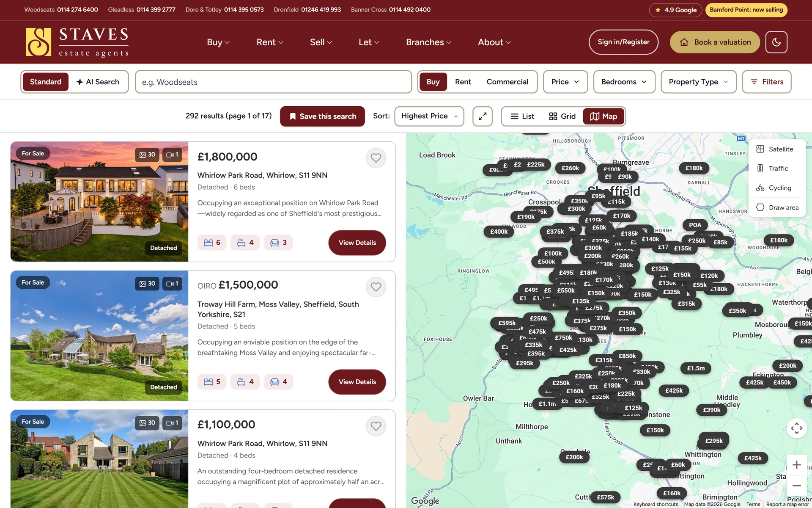Expand the Buy navigation menu
The image size is (812, 508).
pos(218,42)
